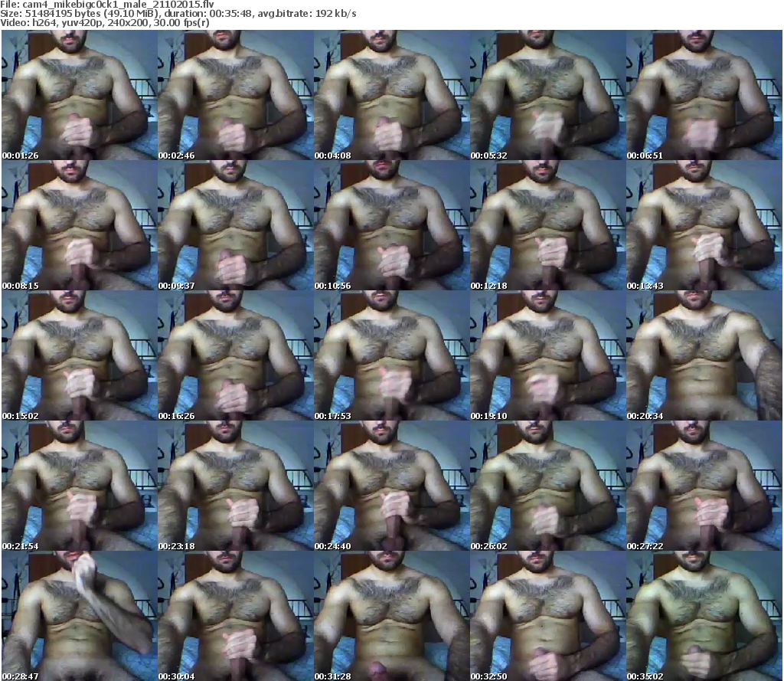Viewport: 784px width, 681px height.
Task: Pick the thumbnail stamped 00:05:32
Action: point(548,95)
